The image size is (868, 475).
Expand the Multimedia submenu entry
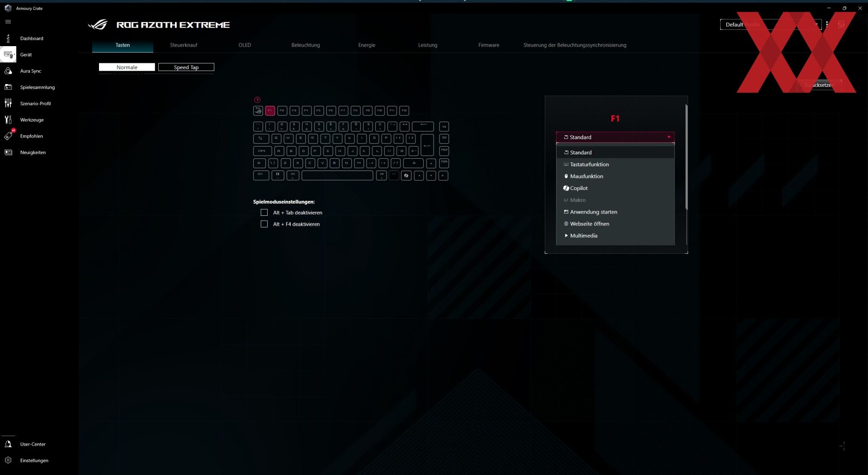click(x=615, y=236)
